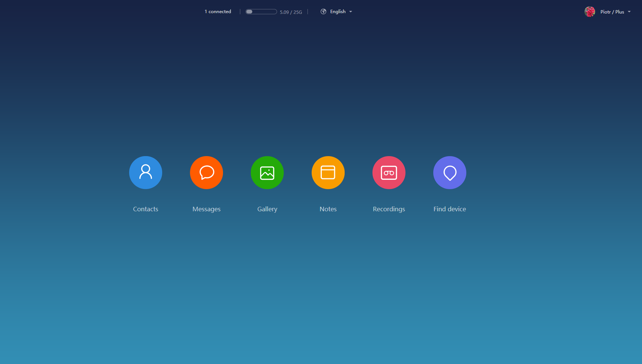Open the green Gallery icon
The image size is (642, 364).
click(267, 173)
